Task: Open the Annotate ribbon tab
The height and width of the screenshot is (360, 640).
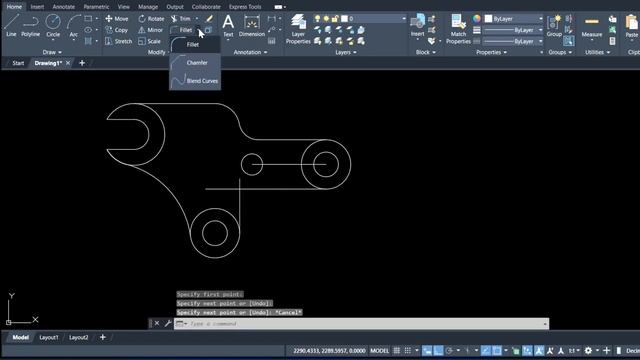Action: click(64, 7)
